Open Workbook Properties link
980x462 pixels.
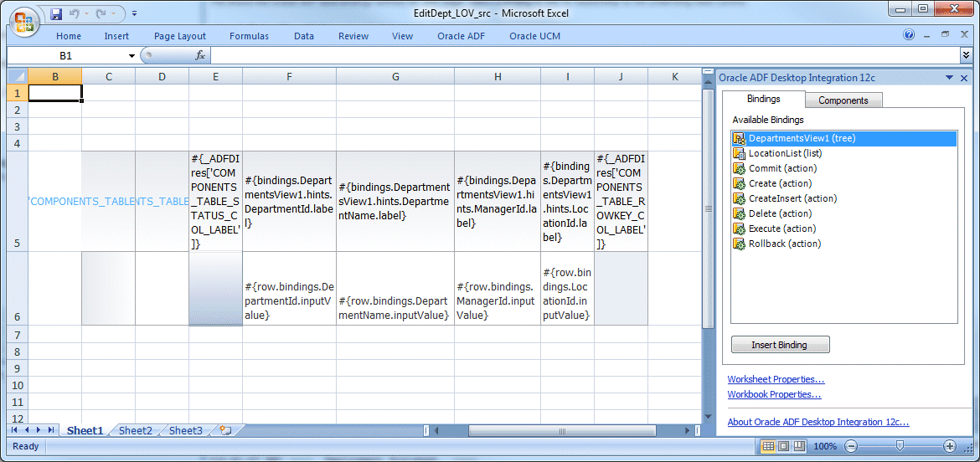tap(775, 394)
